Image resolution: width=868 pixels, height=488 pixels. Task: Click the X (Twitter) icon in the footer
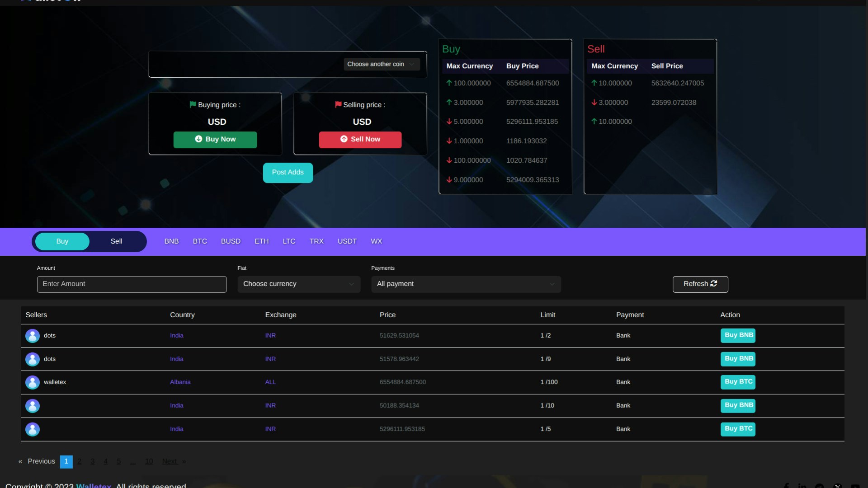(839, 486)
